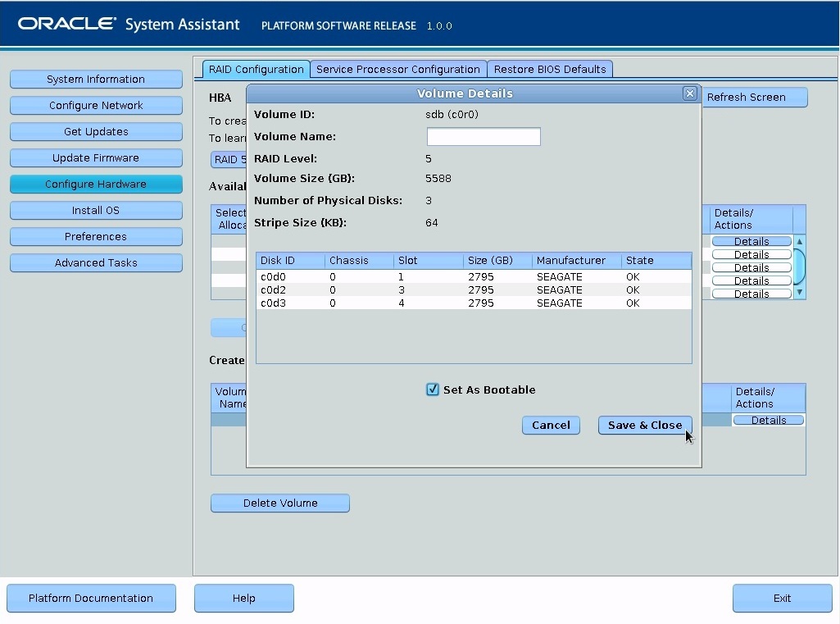This screenshot has height=624, width=840.
Task: Close the Volume Details dialog via its X
Action: [x=689, y=93]
